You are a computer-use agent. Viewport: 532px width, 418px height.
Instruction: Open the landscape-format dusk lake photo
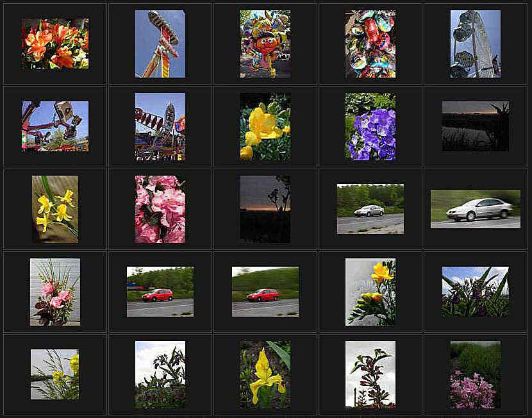[x=475, y=126]
